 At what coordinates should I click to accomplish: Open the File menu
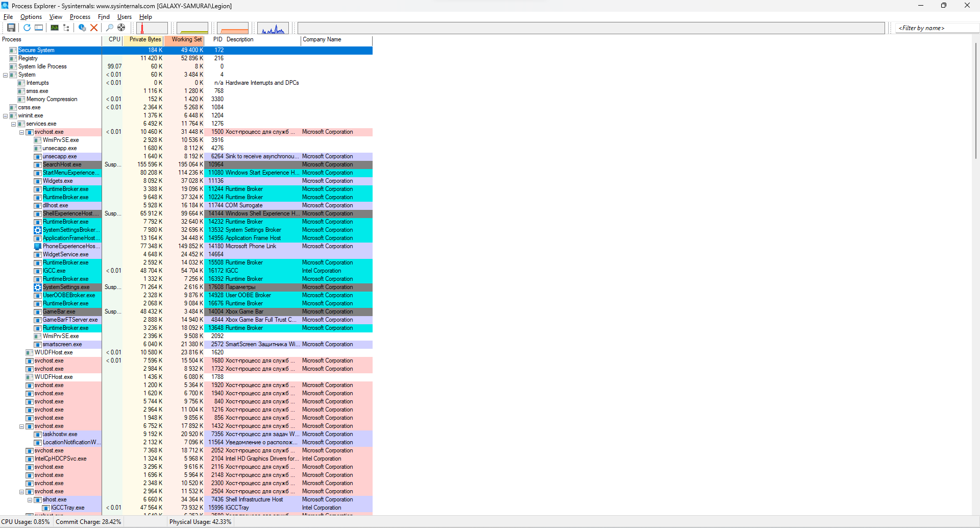(x=8, y=17)
